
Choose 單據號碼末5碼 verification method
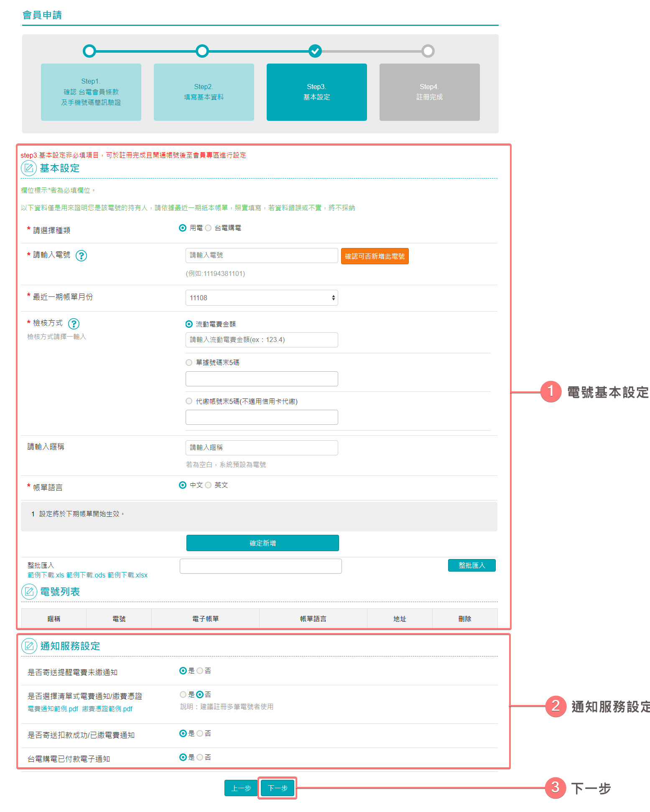click(x=189, y=363)
